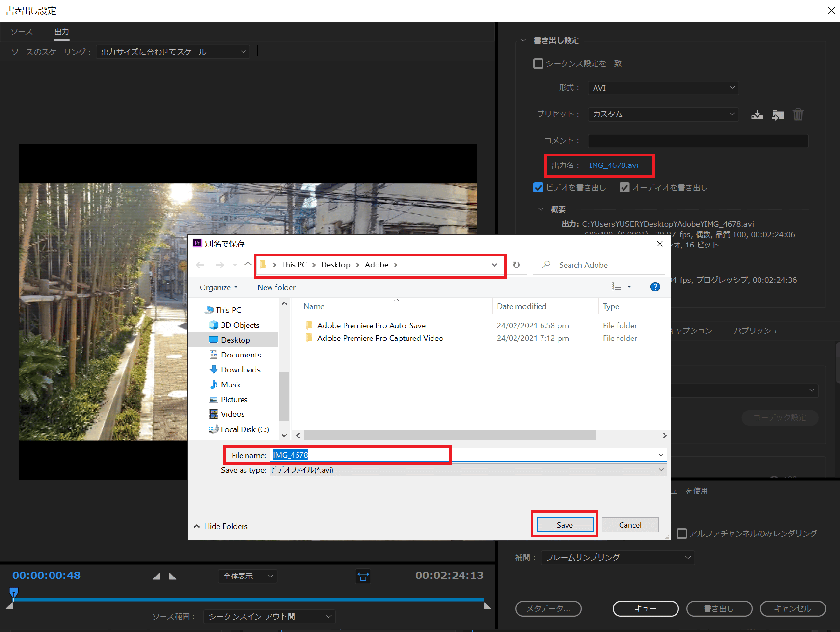Screen dimensions: 840x632
Task: Click the set in point marker icon
Action: click(156, 576)
